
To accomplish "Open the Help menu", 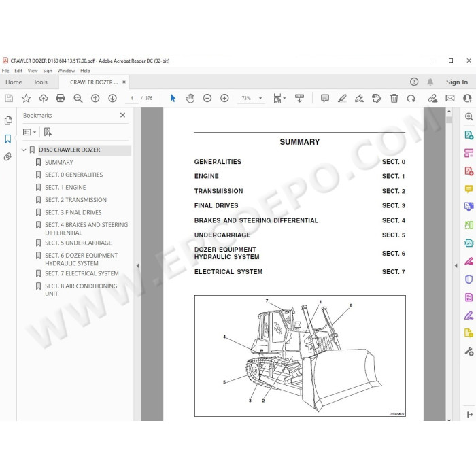I will [x=85, y=71].
